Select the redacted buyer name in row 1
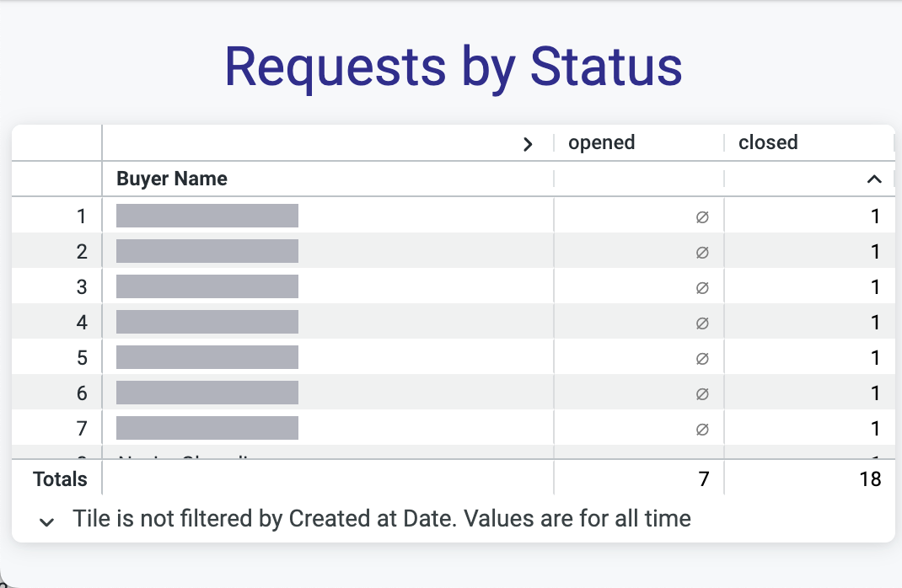The image size is (902, 588). click(207, 216)
